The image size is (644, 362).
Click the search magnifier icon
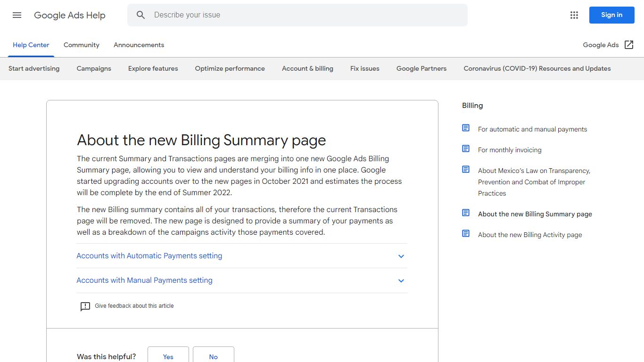tap(140, 15)
